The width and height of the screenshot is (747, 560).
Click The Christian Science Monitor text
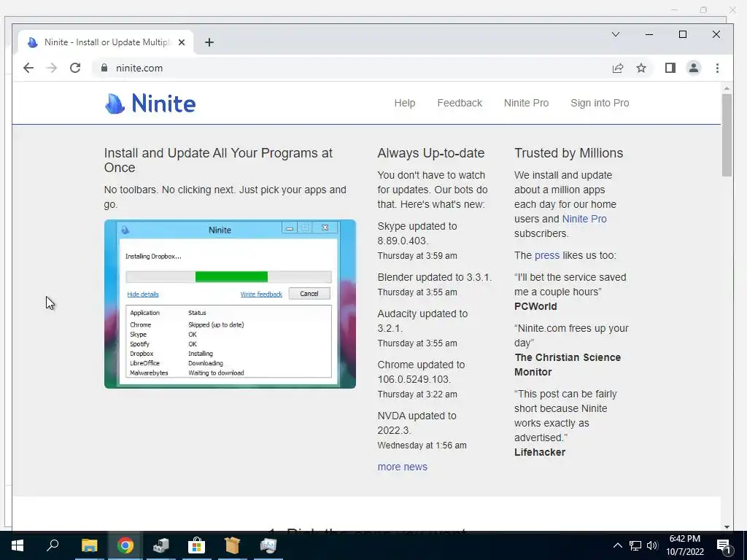[568, 365]
